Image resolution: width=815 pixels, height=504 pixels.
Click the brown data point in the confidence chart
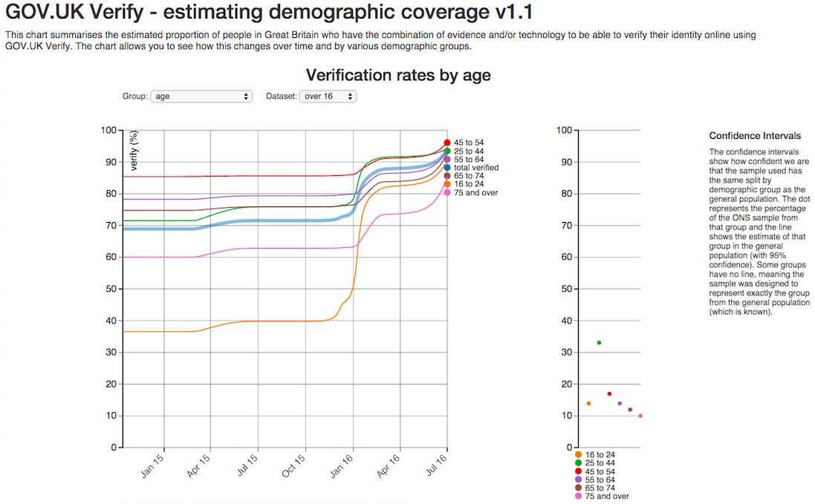click(631, 410)
